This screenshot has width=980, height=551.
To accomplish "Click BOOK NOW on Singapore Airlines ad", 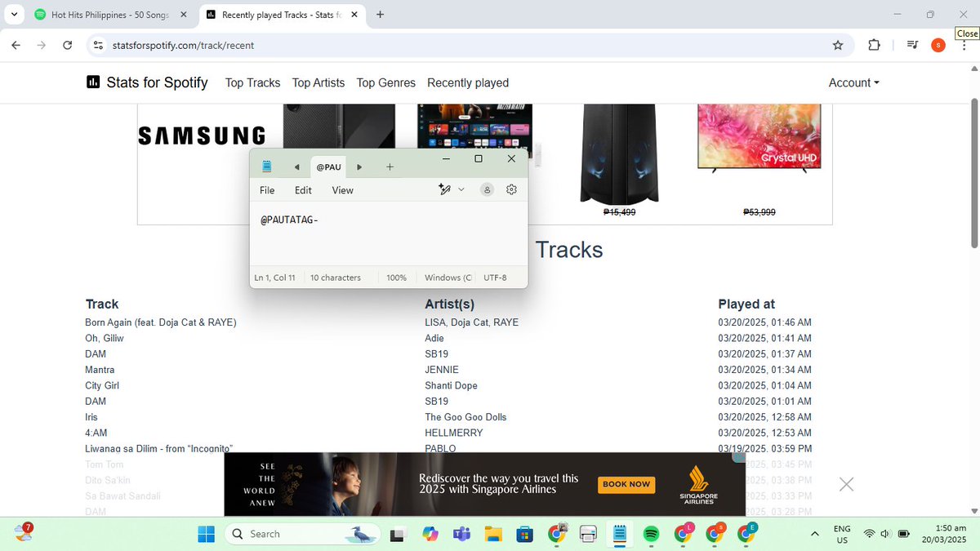I will (x=626, y=484).
